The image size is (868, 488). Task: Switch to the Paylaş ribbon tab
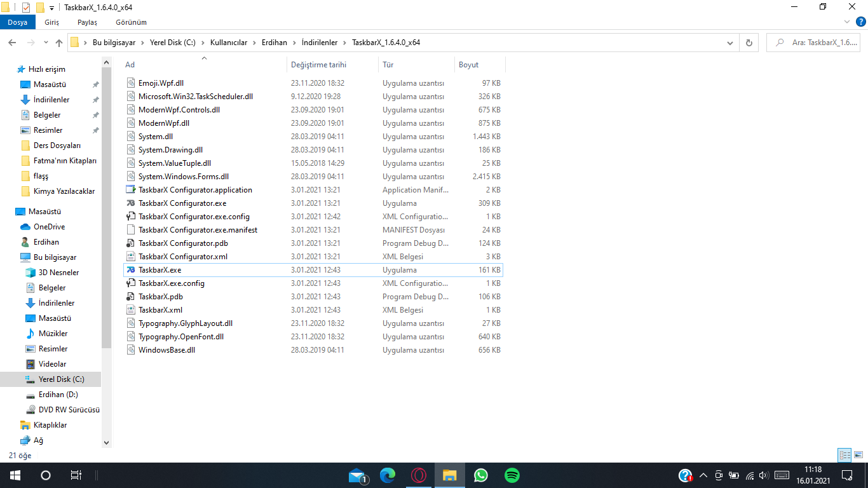click(88, 22)
